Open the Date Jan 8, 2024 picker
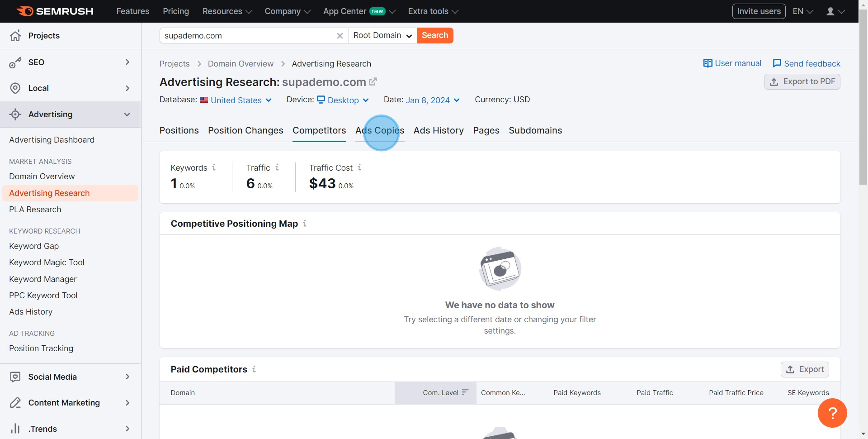Image resolution: width=868 pixels, height=439 pixels. pyautogui.click(x=433, y=100)
